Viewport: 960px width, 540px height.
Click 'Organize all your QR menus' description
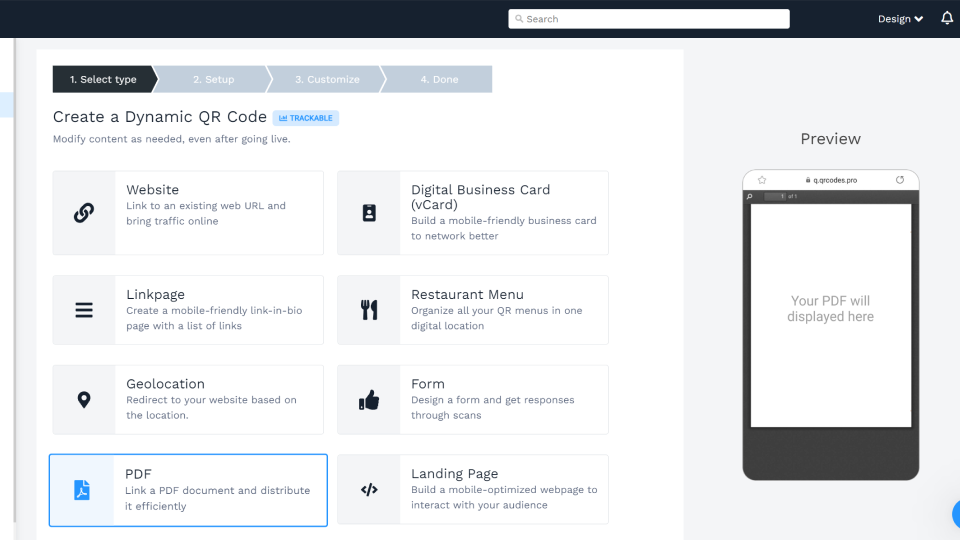coord(497,318)
